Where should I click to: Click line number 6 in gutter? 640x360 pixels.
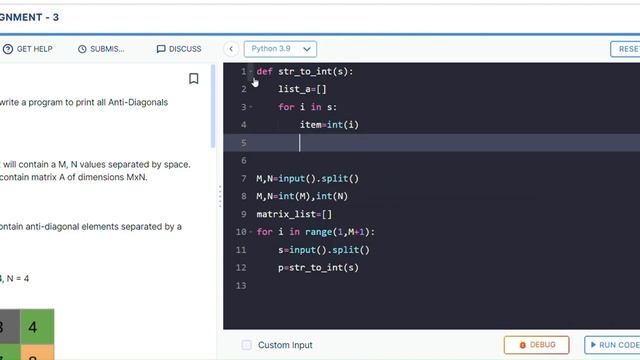pos(244,160)
